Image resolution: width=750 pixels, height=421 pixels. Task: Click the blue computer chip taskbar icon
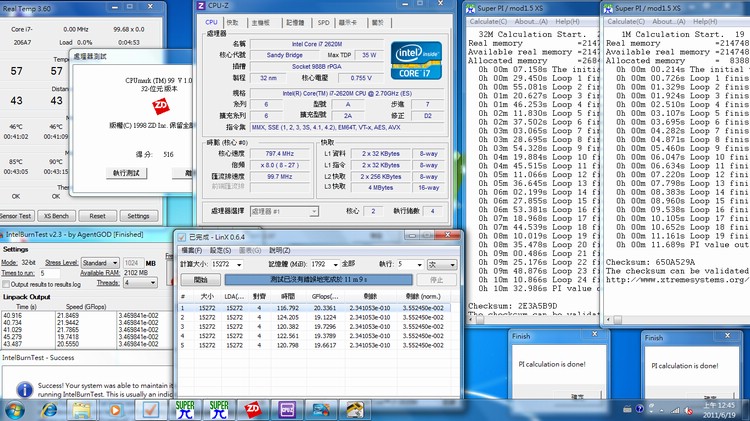coord(321,410)
